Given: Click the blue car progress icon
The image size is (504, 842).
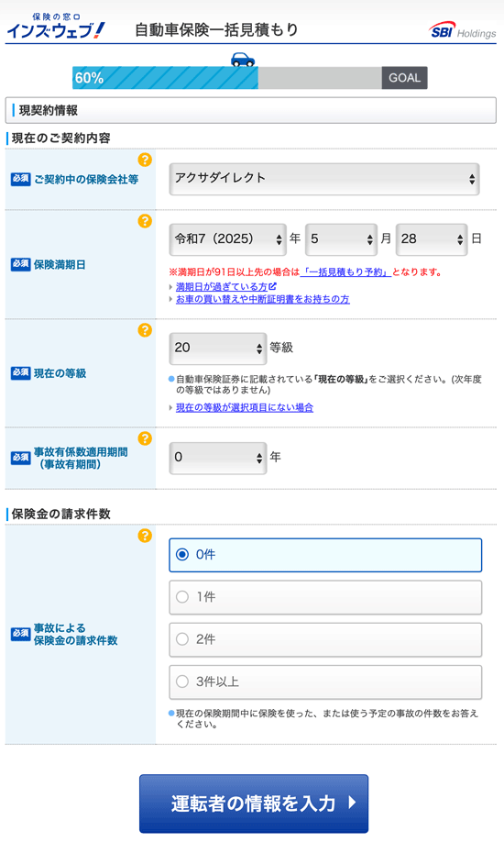Looking at the screenshot, I should point(243,59).
